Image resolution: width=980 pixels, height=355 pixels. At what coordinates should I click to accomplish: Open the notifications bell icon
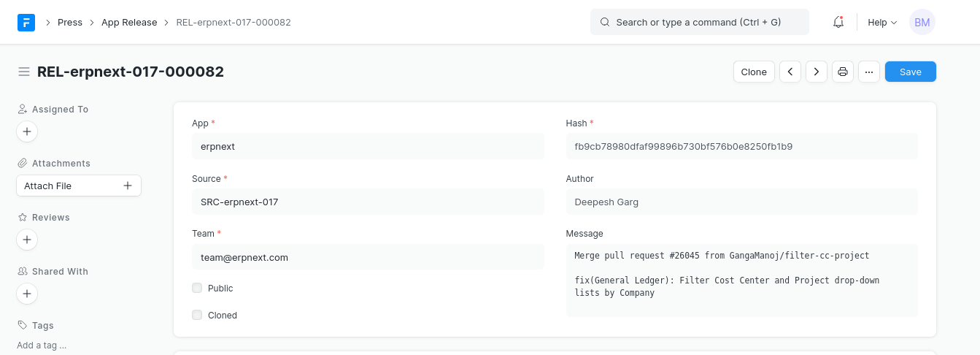[838, 23]
